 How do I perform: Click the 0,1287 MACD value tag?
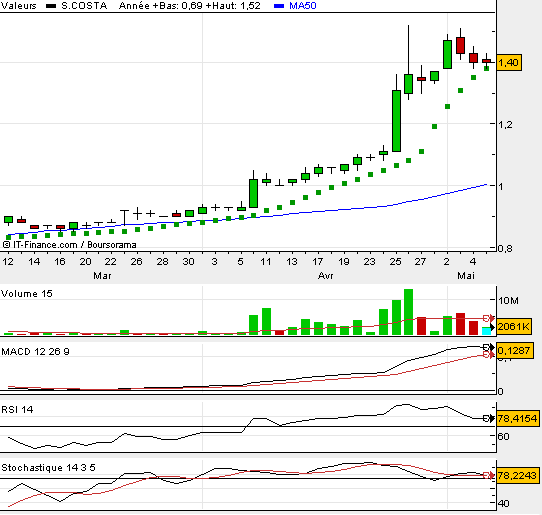(514, 350)
